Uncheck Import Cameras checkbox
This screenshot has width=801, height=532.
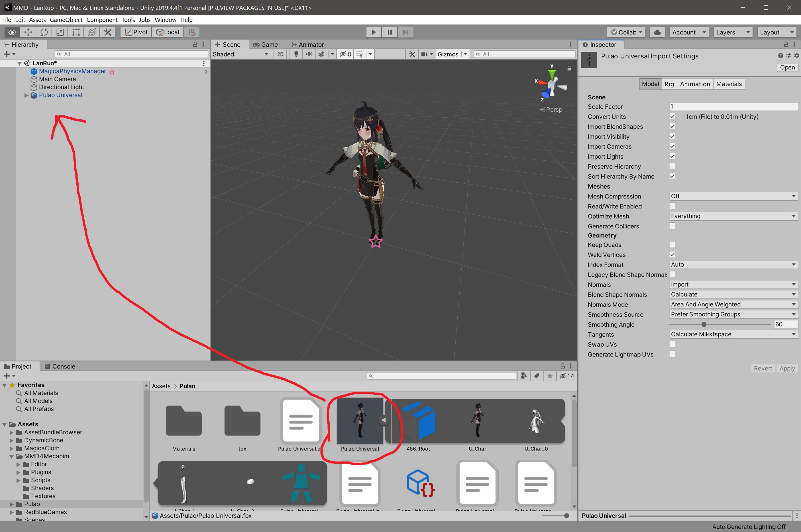(672, 146)
